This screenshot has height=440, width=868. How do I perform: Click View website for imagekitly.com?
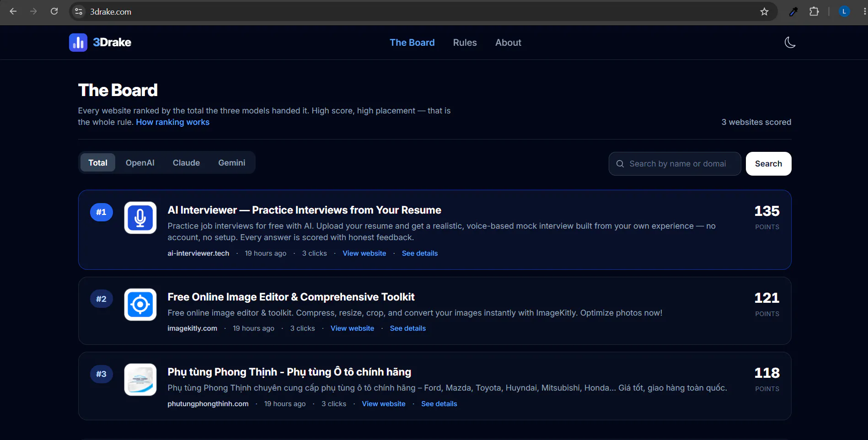(352, 328)
